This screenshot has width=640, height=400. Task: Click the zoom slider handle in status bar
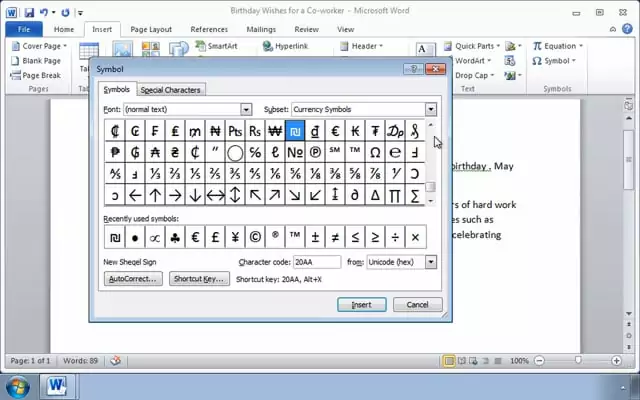click(578, 360)
